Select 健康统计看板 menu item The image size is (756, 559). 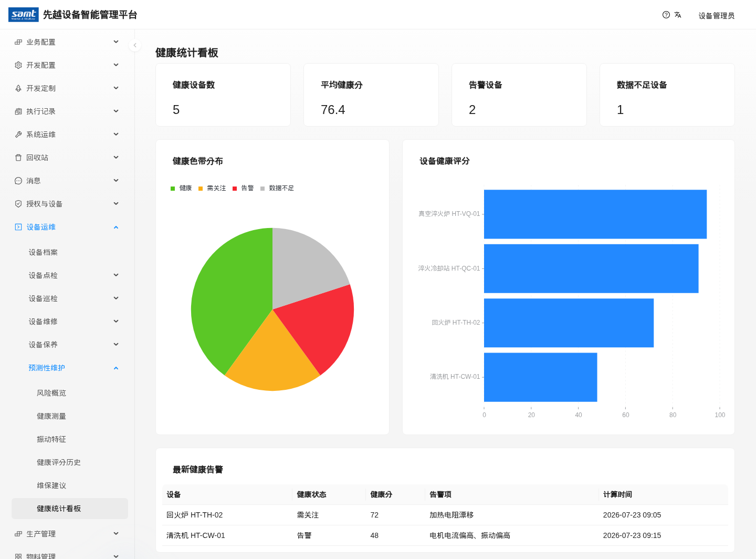[x=70, y=509]
